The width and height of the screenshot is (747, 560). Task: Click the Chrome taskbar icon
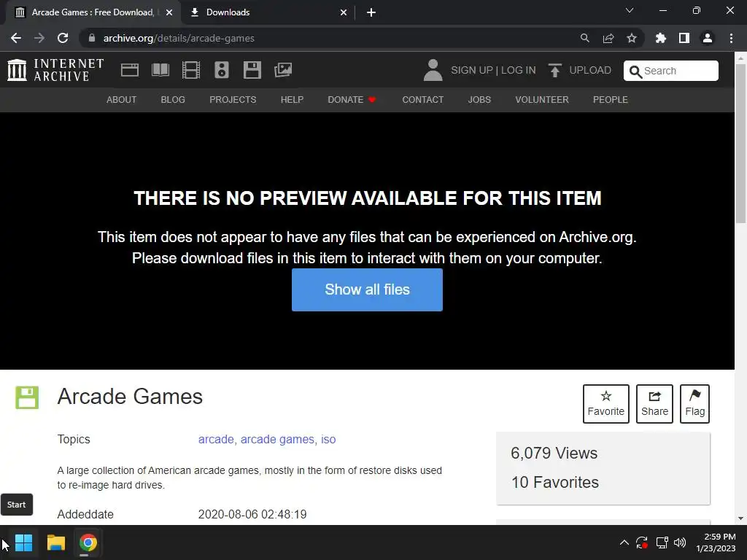click(x=88, y=542)
